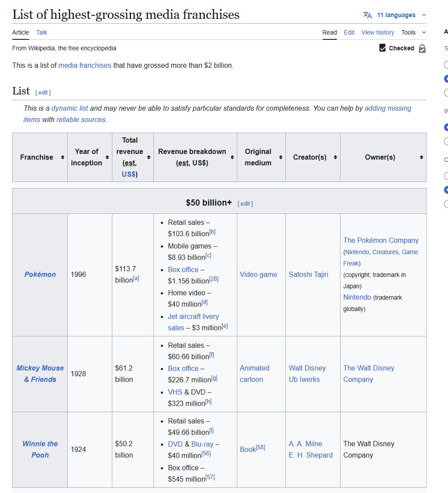Viewport: 448px width, 493px height.
Task: Open footnote [e] after $3 million
Action: click(x=225, y=326)
